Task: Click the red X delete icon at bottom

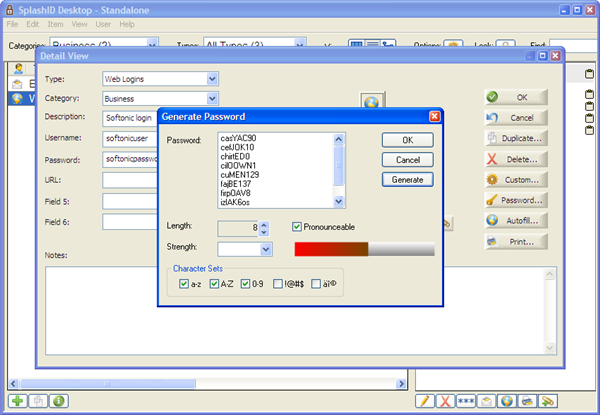Action: click(445, 401)
